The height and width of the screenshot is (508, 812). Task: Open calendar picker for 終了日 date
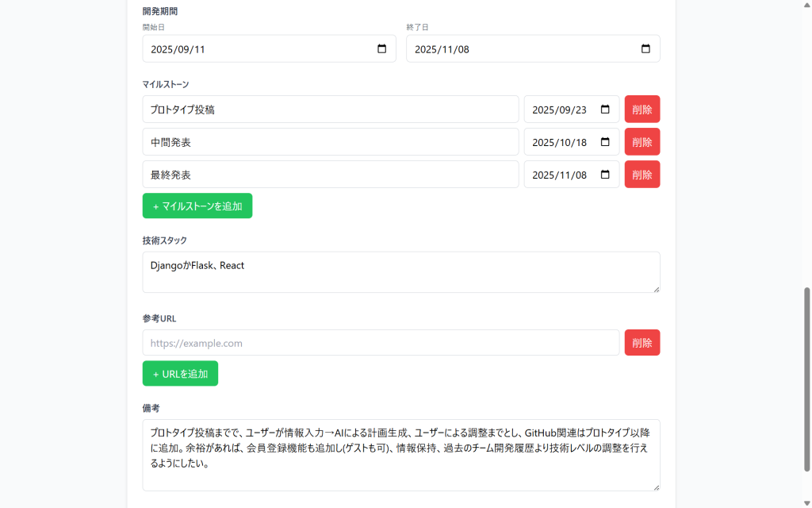pos(645,49)
